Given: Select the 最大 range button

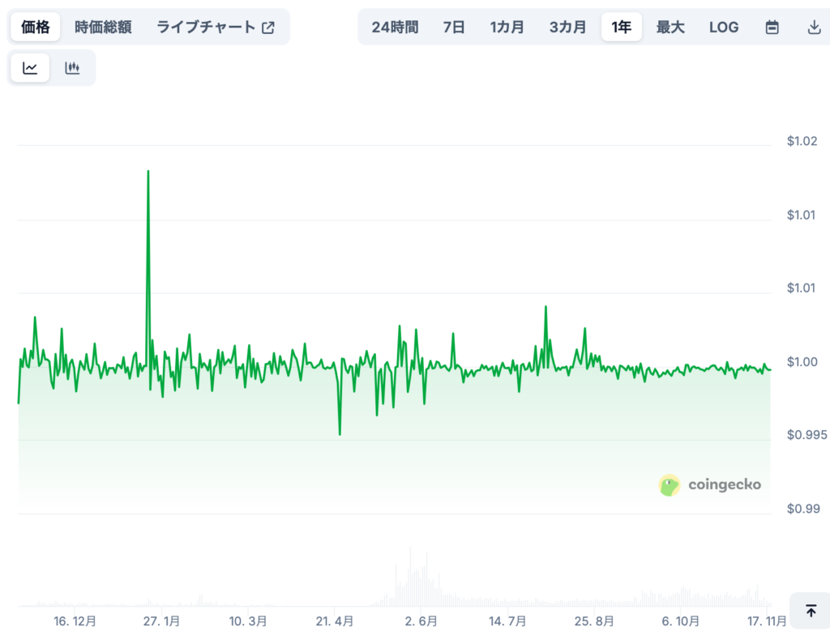Looking at the screenshot, I should coord(671,27).
